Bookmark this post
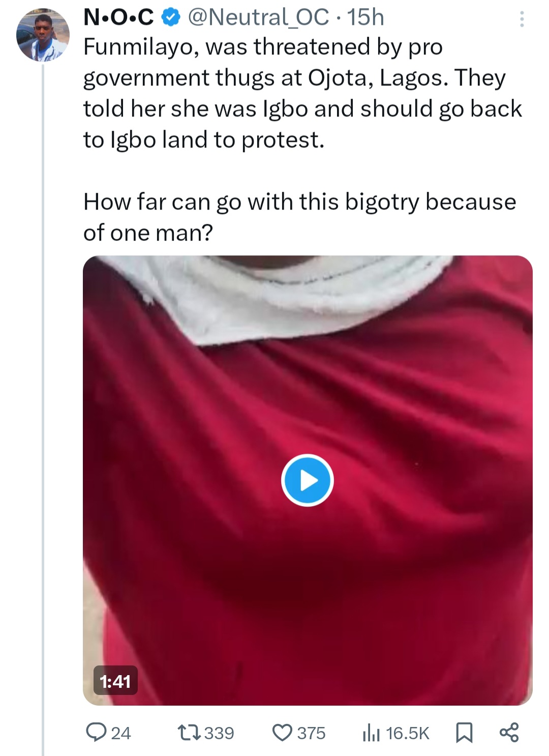This screenshot has height=756, width=549. coord(464,733)
